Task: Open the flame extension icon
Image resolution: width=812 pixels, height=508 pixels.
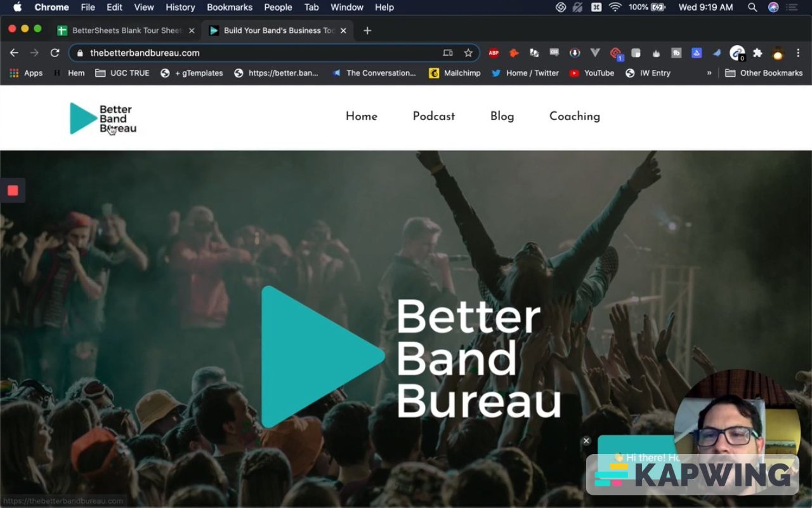Action: point(656,53)
